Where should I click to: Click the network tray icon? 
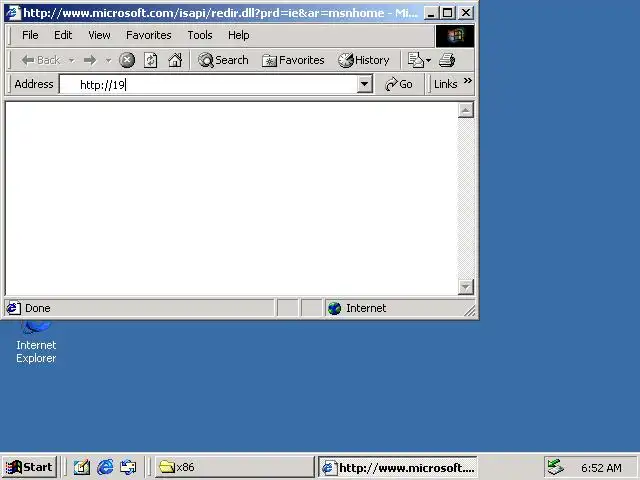555,467
